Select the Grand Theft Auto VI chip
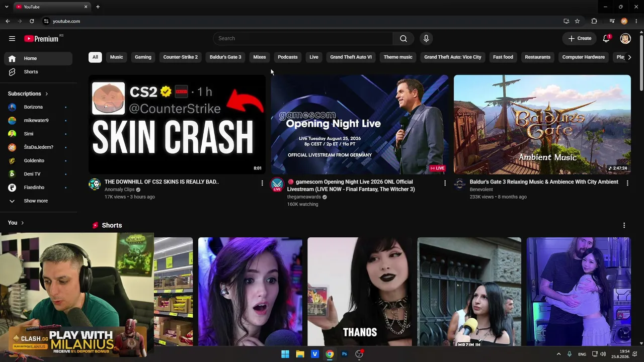Viewport: 644px width, 362px height. pos(351,57)
